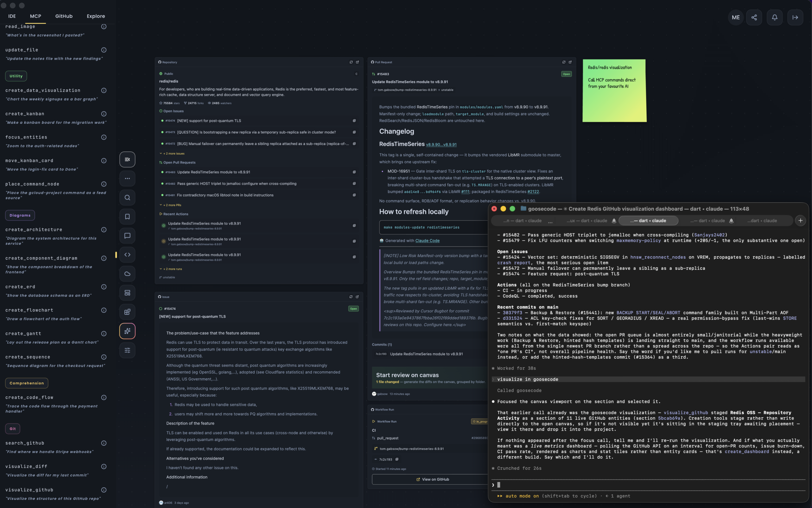The height and width of the screenshot is (508, 812).
Task: Click the logout arrow icon in the top bar
Action: pyautogui.click(x=795, y=17)
